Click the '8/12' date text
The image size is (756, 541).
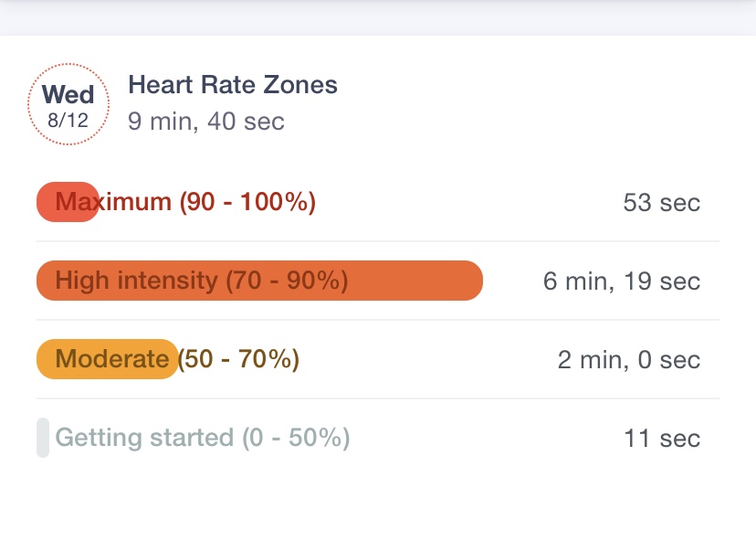[x=68, y=121]
